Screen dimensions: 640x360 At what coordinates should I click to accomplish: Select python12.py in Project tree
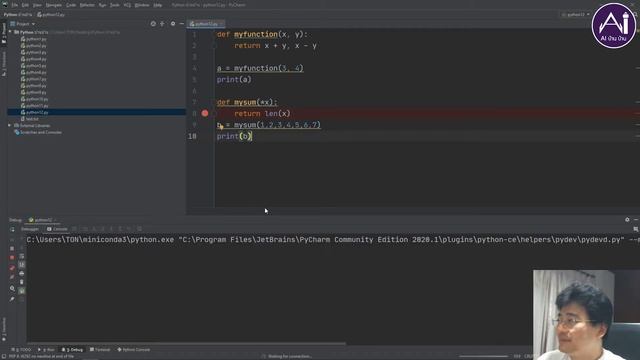[x=34, y=112]
